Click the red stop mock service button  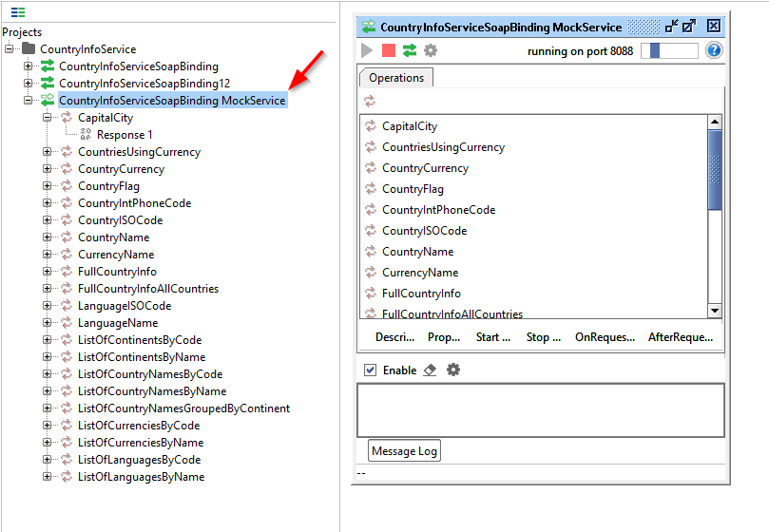pyautogui.click(x=389, y=50)
